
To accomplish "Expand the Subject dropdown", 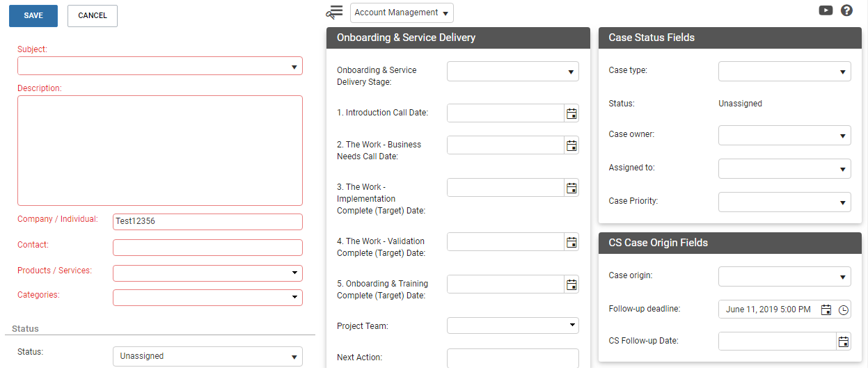I will (x=160, y=66).
